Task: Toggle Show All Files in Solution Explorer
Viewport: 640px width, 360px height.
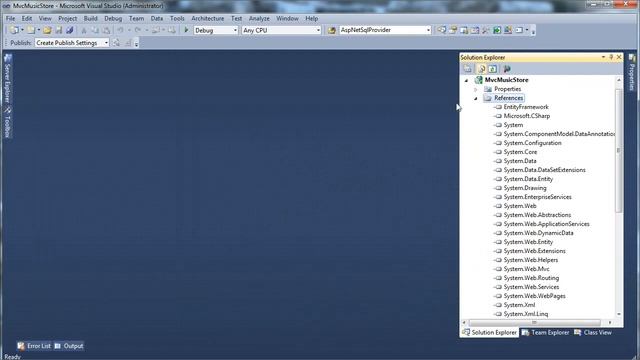Action: [x=482, y=69]
